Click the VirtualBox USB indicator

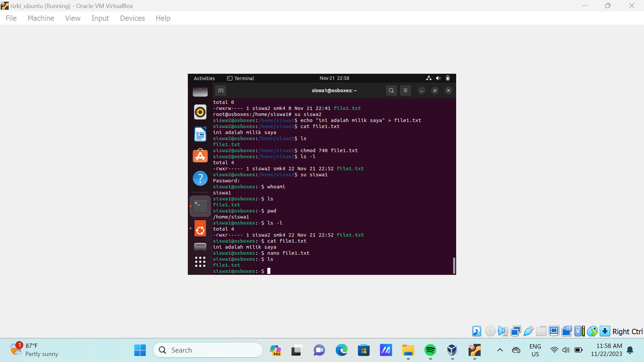point(528,331)
